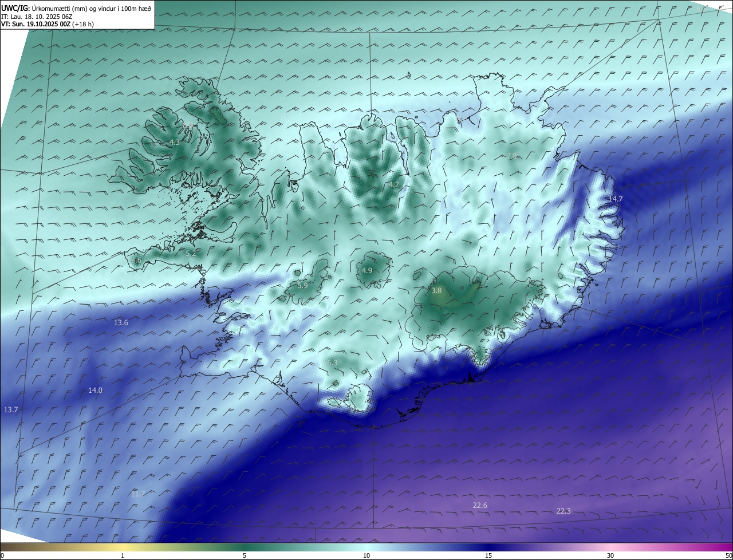This screenshot has width=733, height=560.
Task: Click the 7.0 value in the northeast
Action: coord(511,156)
